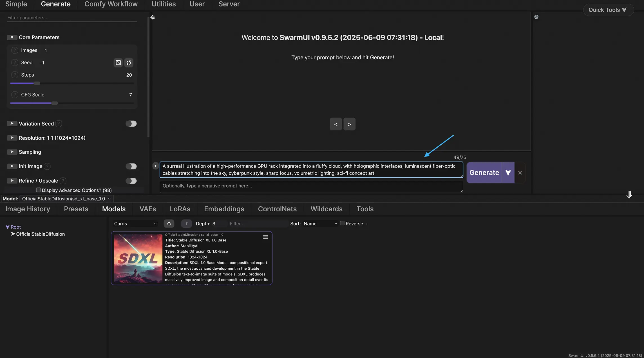Click the refresh models list icon
This screenshot has width=644, height=358.
pyautogui.click(x=169, y=223)
